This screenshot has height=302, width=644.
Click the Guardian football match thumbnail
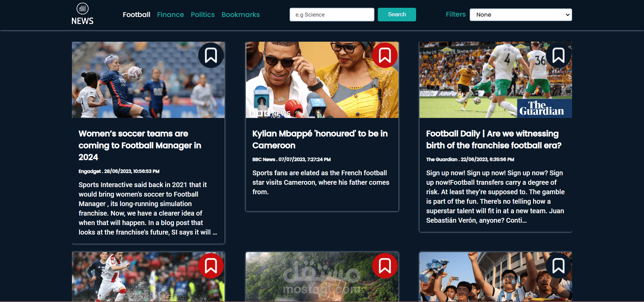[496, 80]
